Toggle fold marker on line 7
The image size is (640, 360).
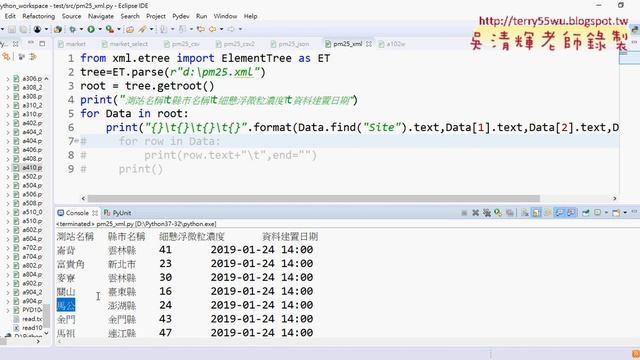pos(76,141)
